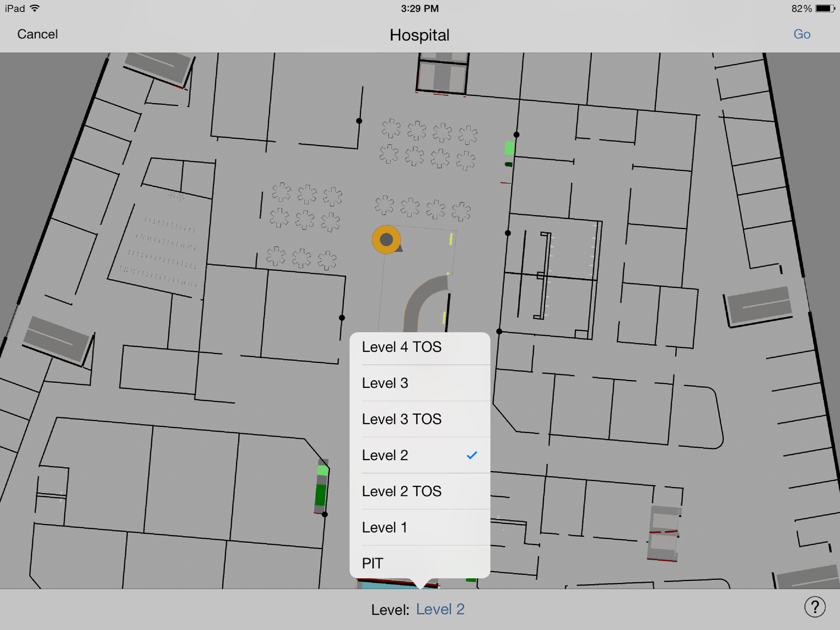
Task: Tap the dark green marker beside lower-left rooms
Action: [x=320, y=495]
